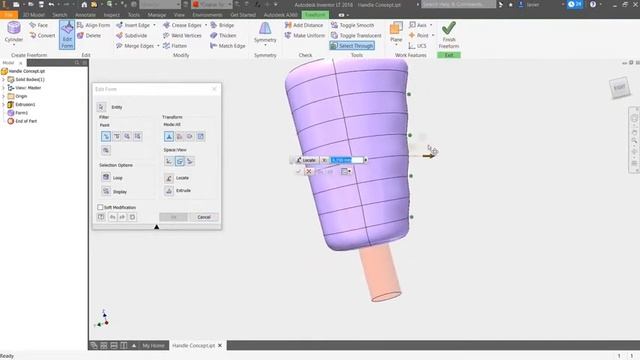Click the Loop selection option icon
Screen dimensions: 640x360
pos(106,177)
